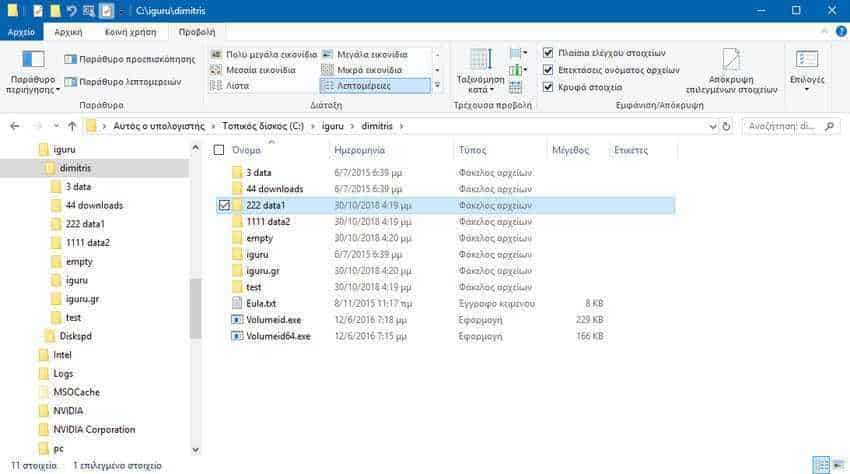Switch to the Αρχική ribbon tab
This screenshot has height=474, width=850.
68,32
